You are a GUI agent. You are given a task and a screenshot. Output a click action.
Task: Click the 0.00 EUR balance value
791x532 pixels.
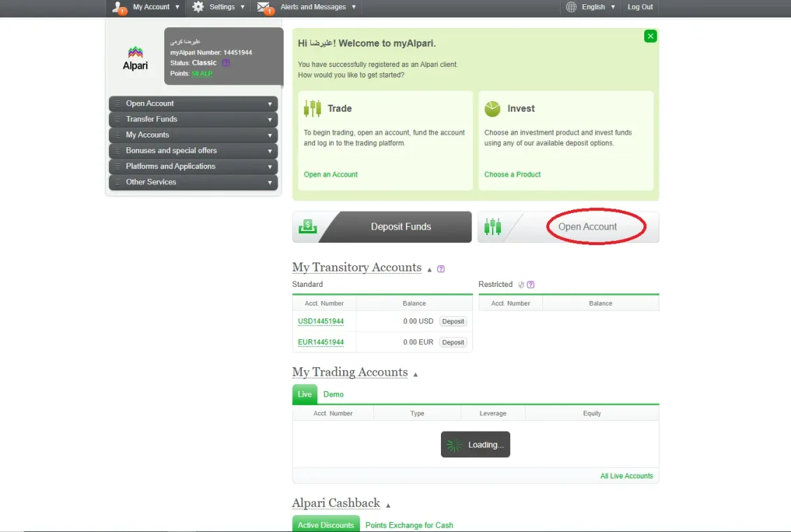[418, 342]
